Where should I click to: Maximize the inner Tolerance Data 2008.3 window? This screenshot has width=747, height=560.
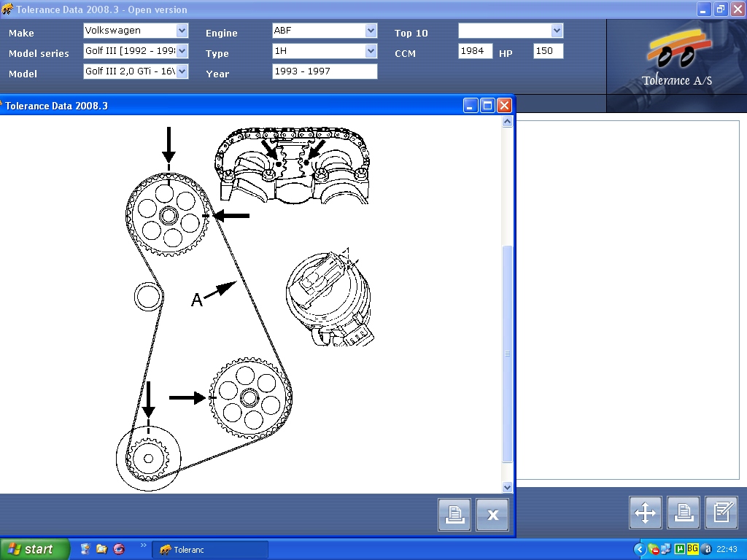[487, 106]
